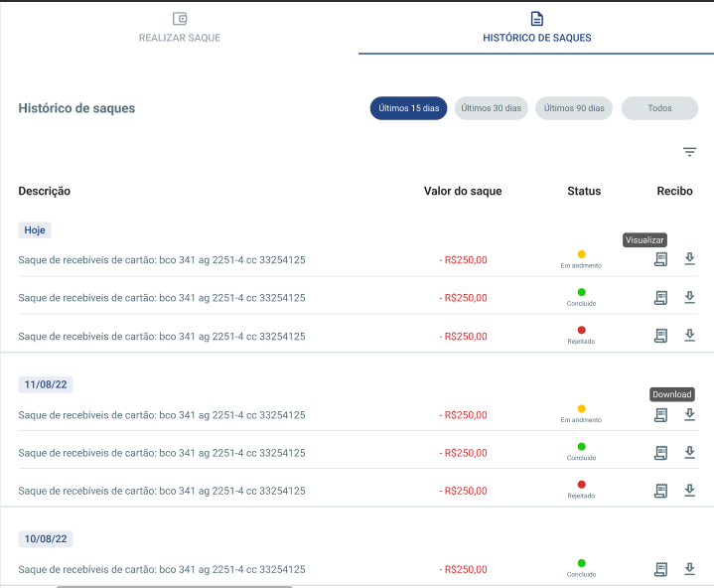Click the 'Valor do saque' column header
This screenshot has width=714, height=588.
tap(463, 191)
